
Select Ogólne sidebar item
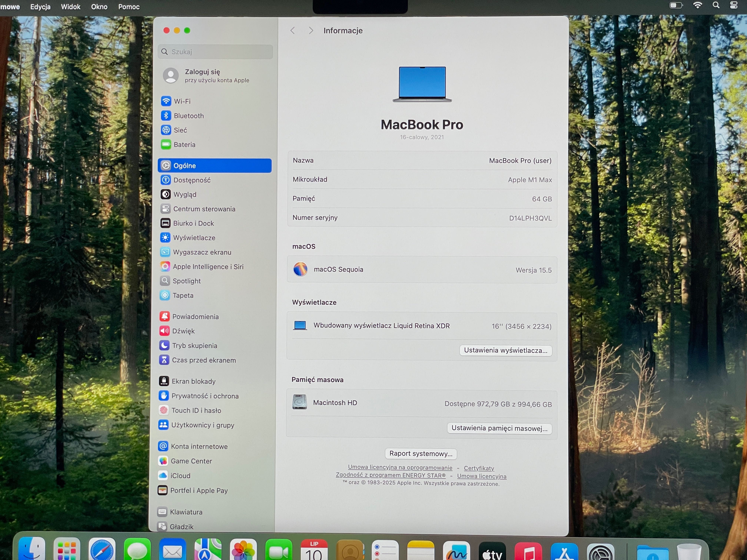tap(214, 166)
